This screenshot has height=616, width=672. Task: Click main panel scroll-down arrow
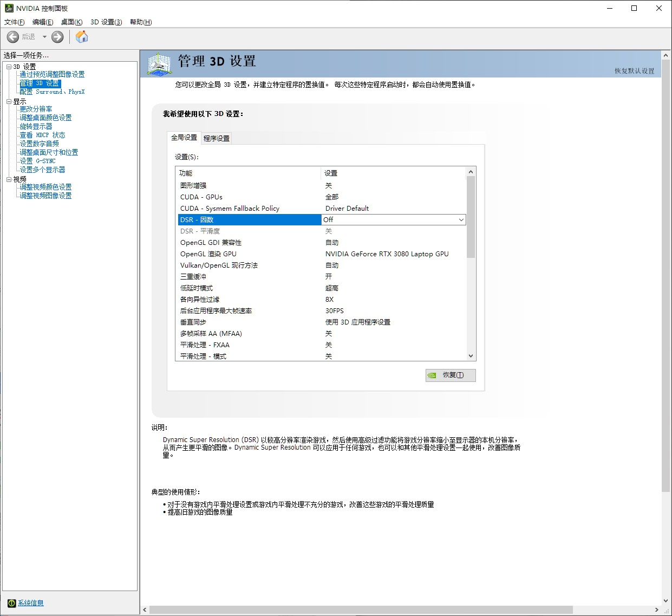click(x=666, y=601)
